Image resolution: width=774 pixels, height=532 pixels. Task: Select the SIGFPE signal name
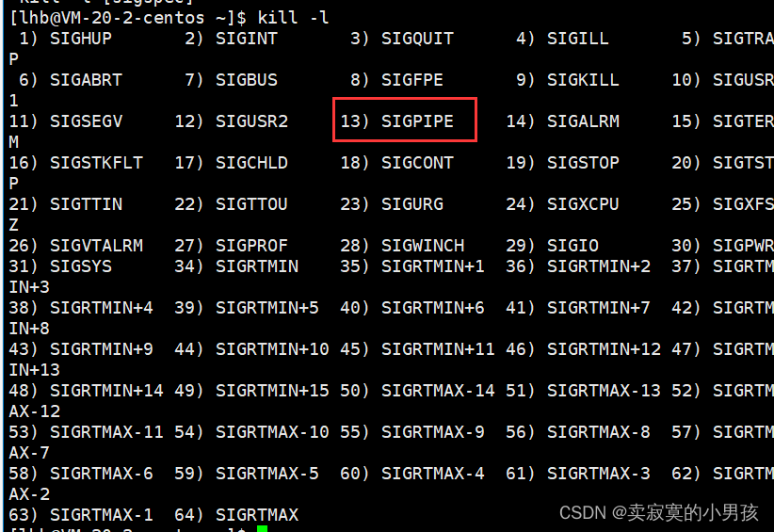[x=412, y=80]
